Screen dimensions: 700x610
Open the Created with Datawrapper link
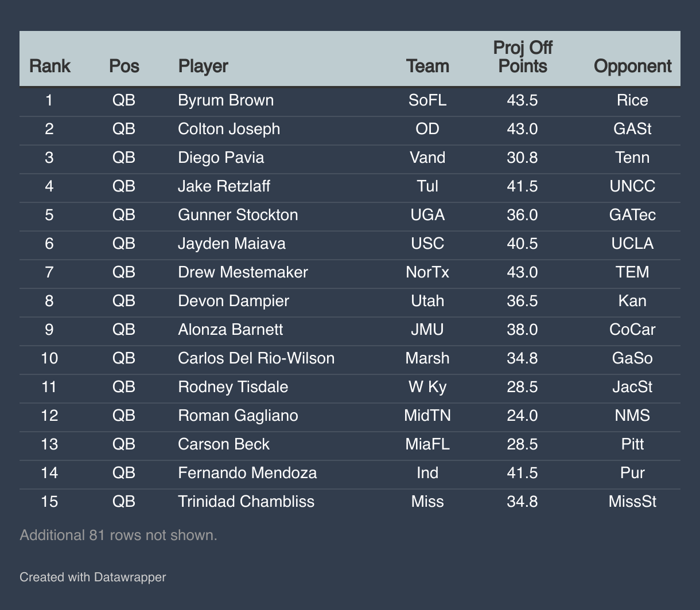click(x=92, y=577)
